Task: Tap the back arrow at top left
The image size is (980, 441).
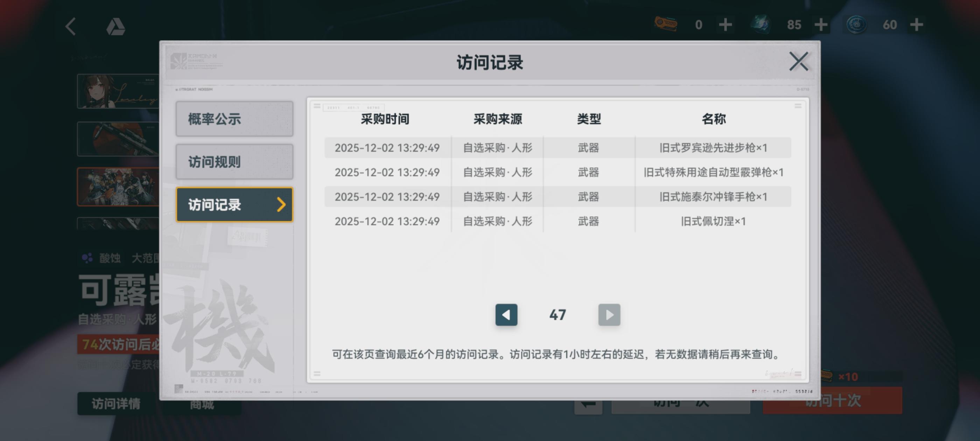Action: coord(71,27)
